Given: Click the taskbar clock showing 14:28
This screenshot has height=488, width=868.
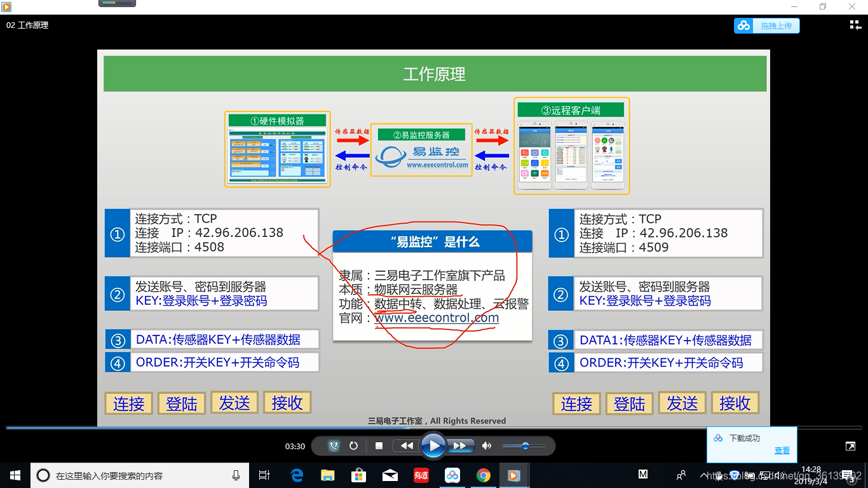Looking at the screenshot, I should coord(811,474).
